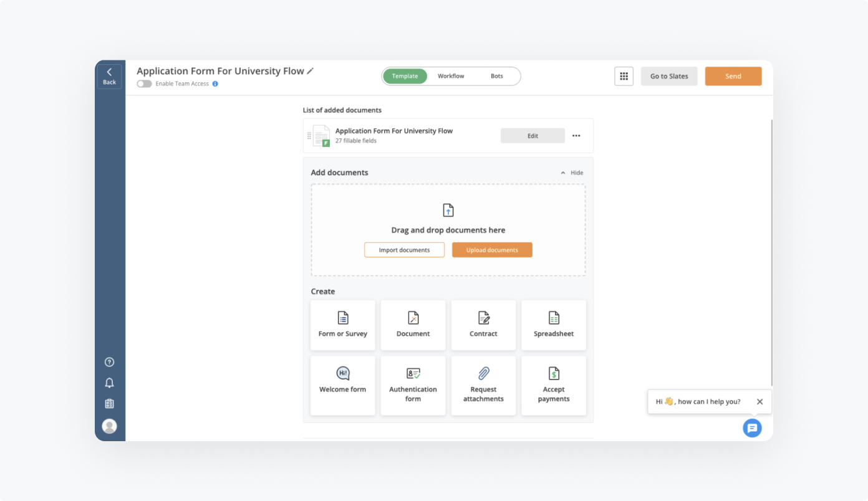Create a new Form or Survey
Image resolution: width=868 pixels, height=501 pixels.
343,325
